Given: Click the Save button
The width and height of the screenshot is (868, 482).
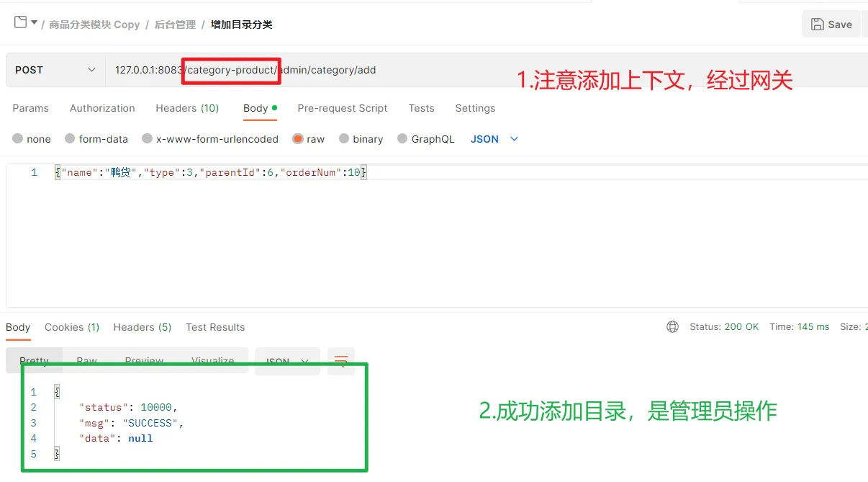Looking at the screenshot, I should point(831,24).
